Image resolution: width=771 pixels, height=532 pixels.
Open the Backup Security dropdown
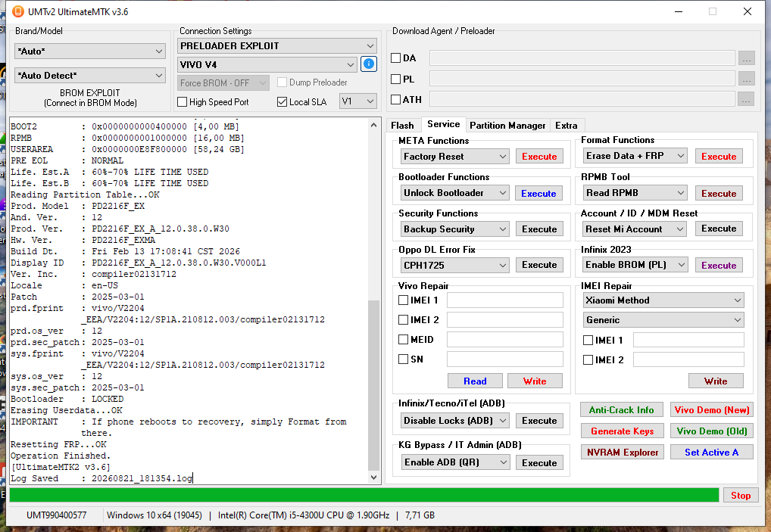click(x=455, y=229)
